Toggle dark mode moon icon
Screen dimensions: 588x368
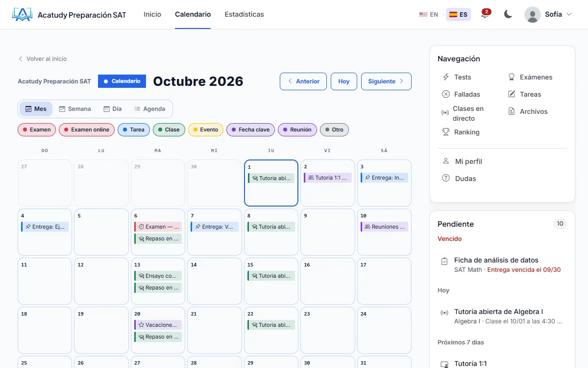(508, 15)
